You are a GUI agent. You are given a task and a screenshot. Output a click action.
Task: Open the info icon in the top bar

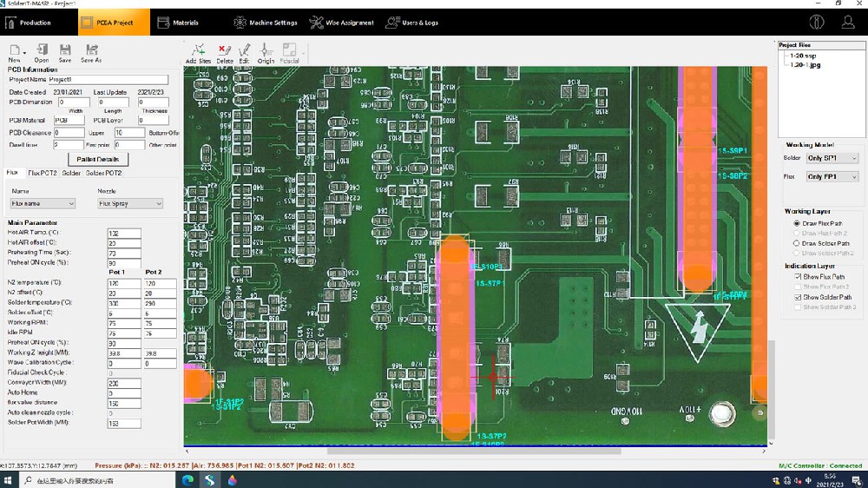[817, 23]
